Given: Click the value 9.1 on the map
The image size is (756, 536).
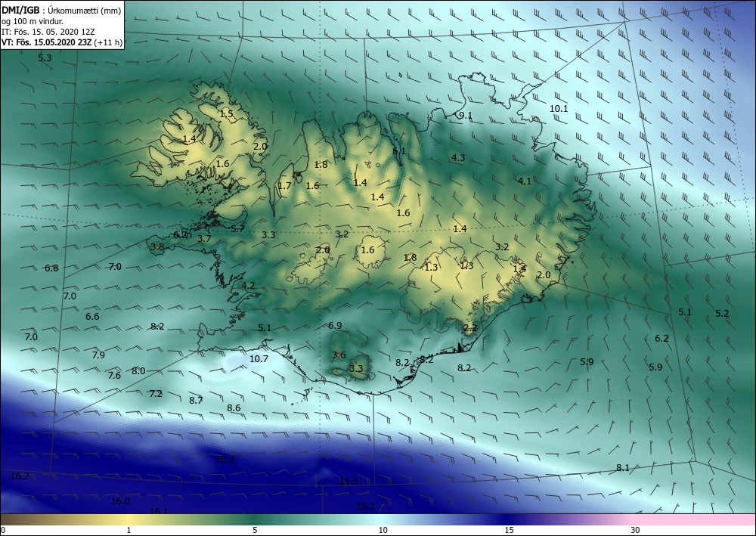Looking at the screenshot, I should (x=465, y=115).
